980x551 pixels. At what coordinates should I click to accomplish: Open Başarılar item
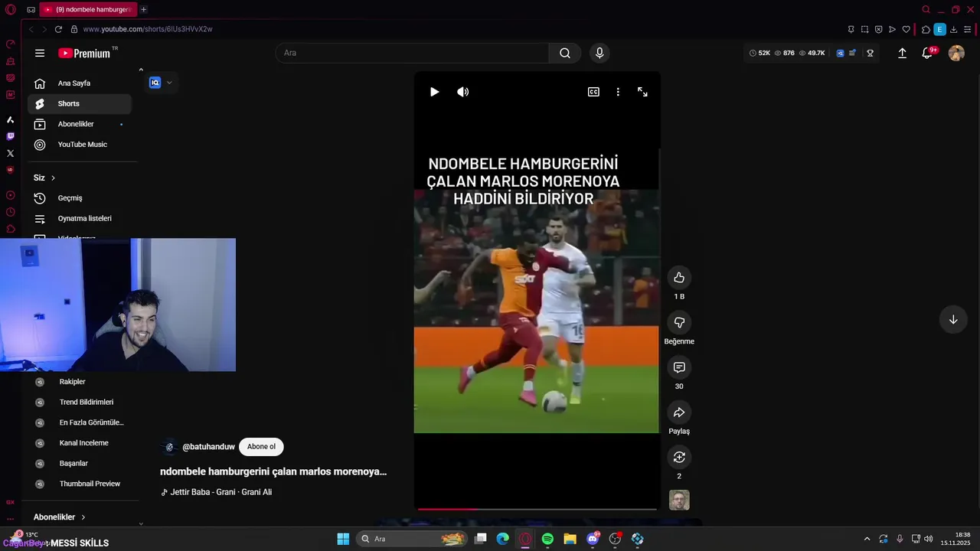click(80, 463)
